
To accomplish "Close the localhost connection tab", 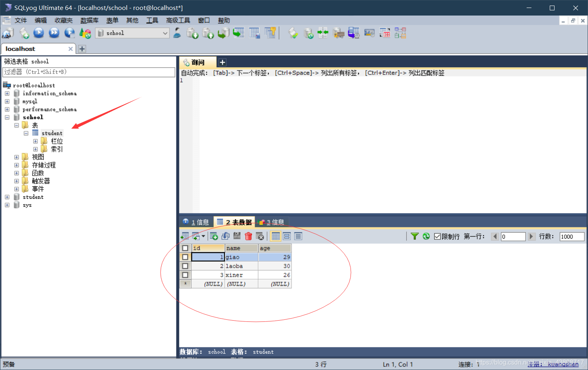I will (x=71, y=49).
